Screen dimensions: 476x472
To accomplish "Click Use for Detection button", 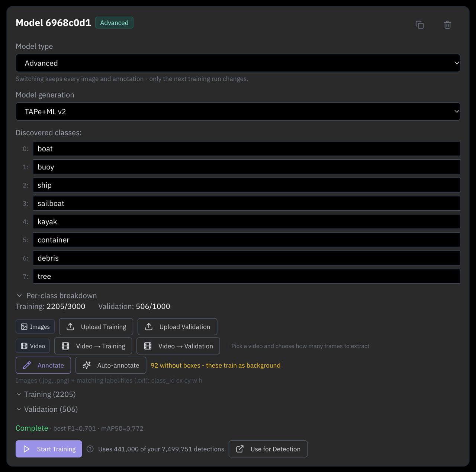I will (x=268, y=449).
